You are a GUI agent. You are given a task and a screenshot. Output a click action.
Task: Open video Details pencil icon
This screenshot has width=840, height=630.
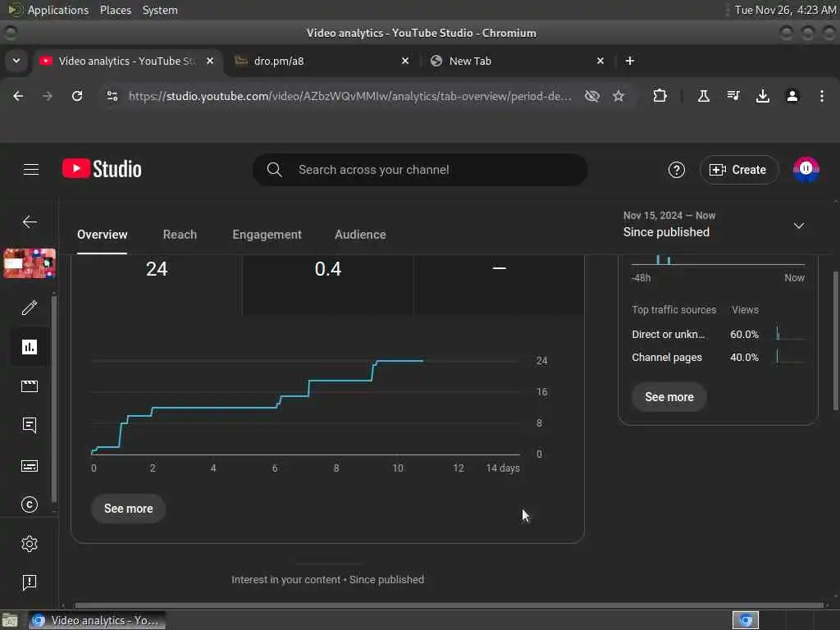[x=30, y=308]
